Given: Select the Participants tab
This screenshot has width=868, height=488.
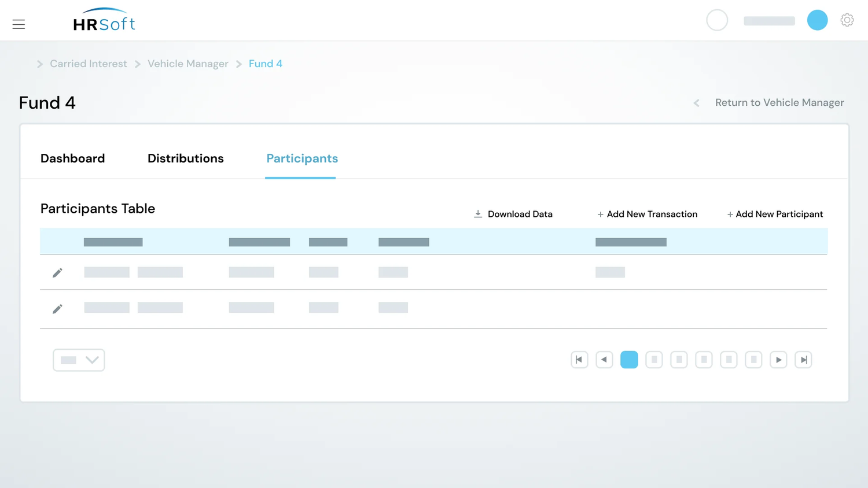Looking at the screenshot, I should coord(301,158).
